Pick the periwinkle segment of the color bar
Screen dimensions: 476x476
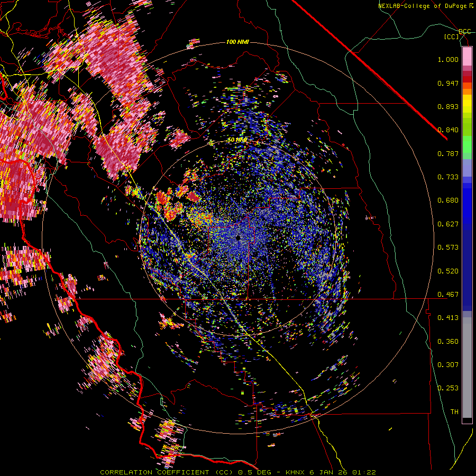467,168
